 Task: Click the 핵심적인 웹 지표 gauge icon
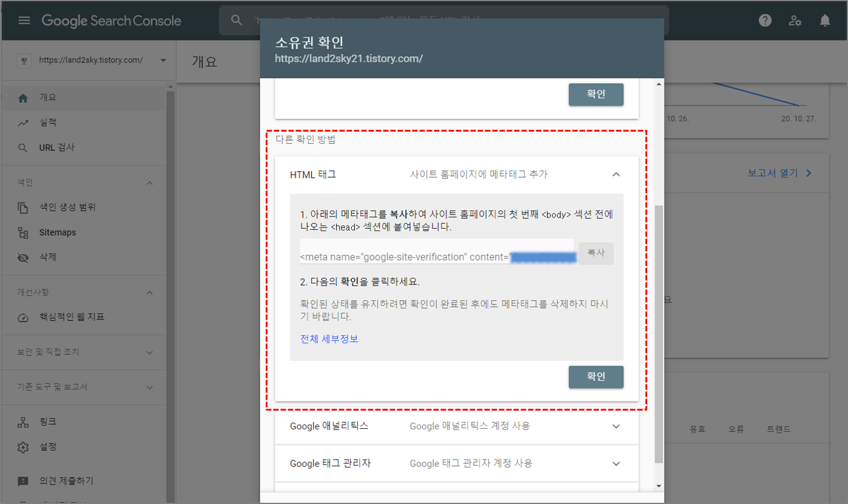tap(23, 317)
